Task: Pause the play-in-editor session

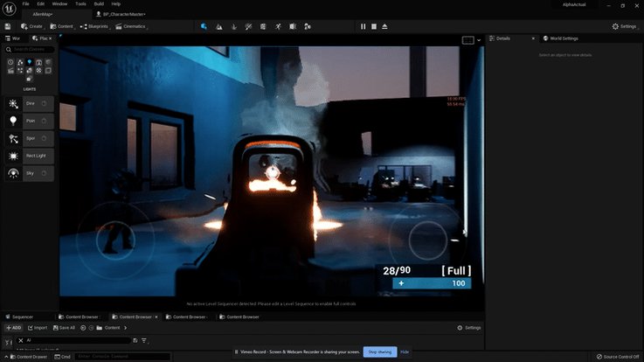Action: click(x=364, y=26)
